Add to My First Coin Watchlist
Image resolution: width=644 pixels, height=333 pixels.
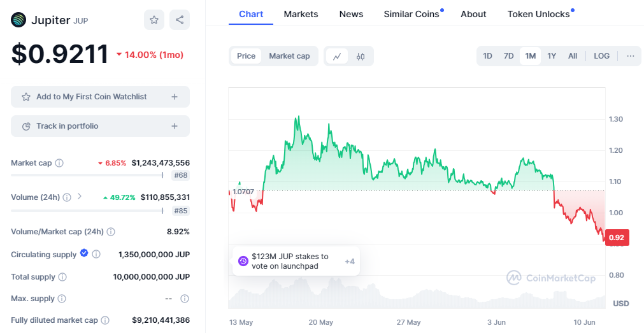point(100,97)
